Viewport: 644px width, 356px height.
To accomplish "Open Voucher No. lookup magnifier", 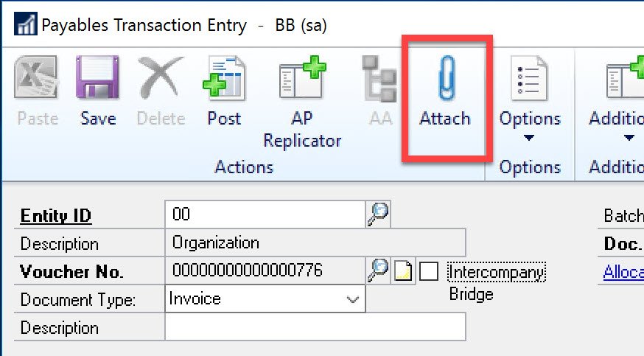I will click(x=377, y=271).
